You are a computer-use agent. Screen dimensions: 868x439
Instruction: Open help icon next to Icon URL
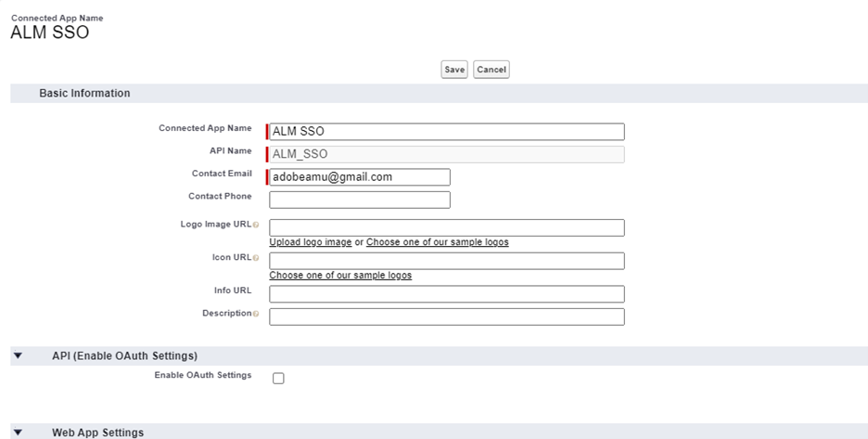[256, 258]
